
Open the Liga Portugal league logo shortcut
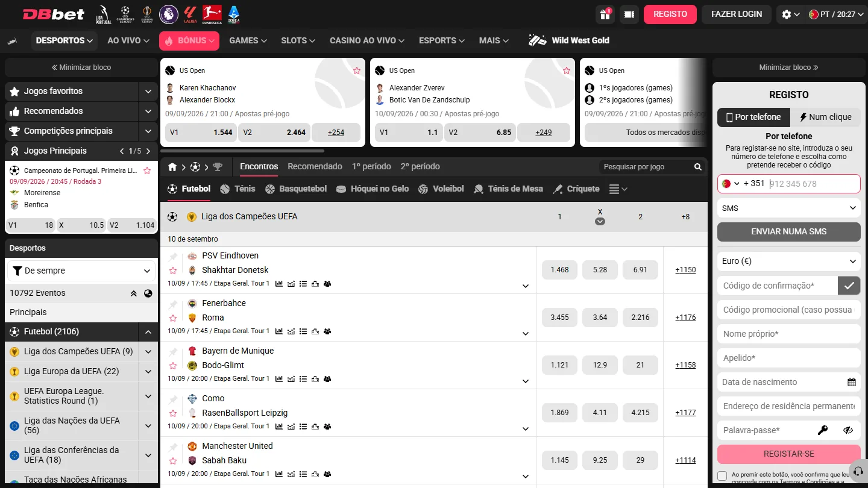103,14
